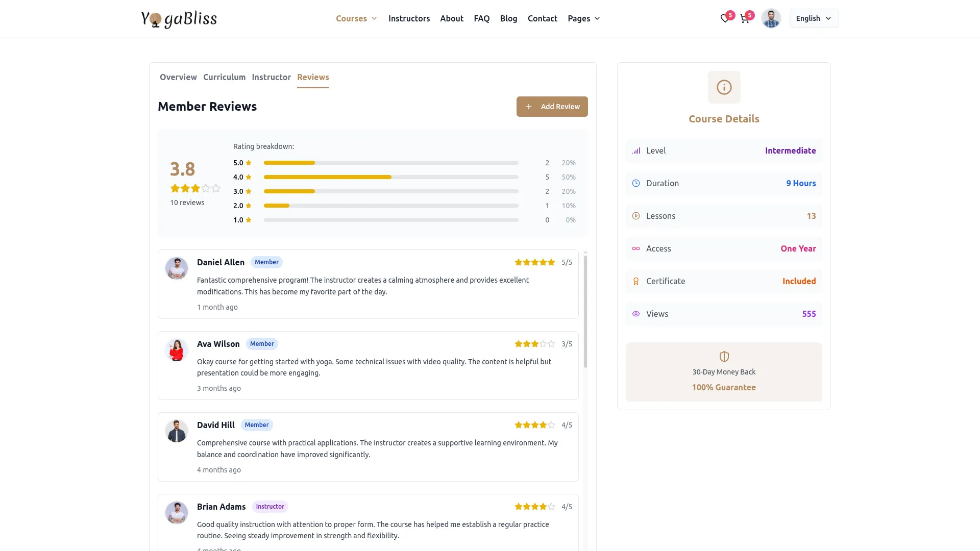Image resolution: width=980 pixels, height=551 pixels.
Task: Click the 2.0 rating progress bar
Action: (x=391, y=206)
